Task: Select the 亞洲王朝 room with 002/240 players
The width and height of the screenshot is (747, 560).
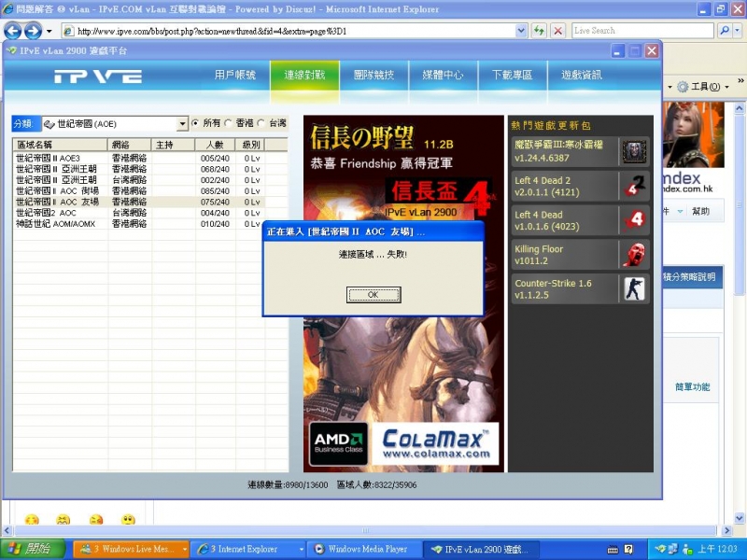Action: pos(138,180)
